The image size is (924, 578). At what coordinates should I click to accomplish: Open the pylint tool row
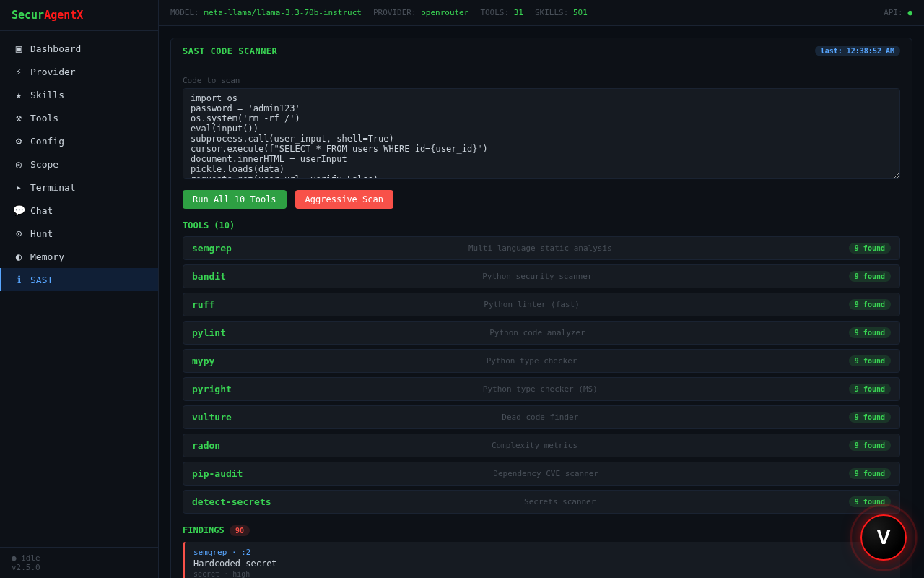click(541, 332)
